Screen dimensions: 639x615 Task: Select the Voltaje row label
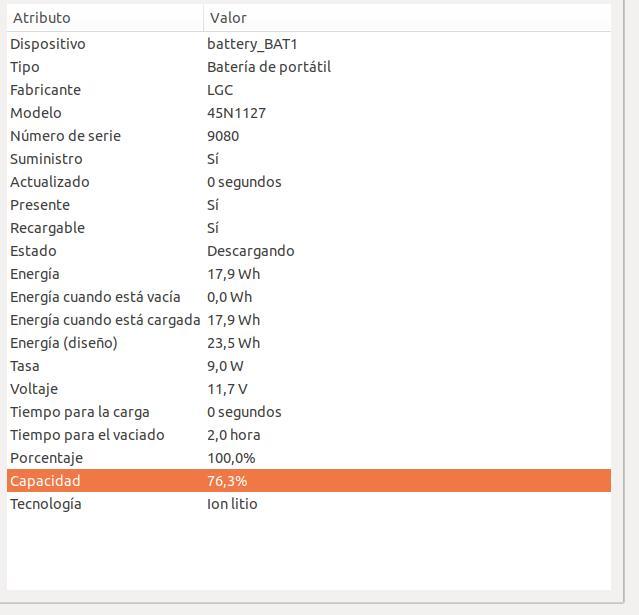tap(34, 390)
